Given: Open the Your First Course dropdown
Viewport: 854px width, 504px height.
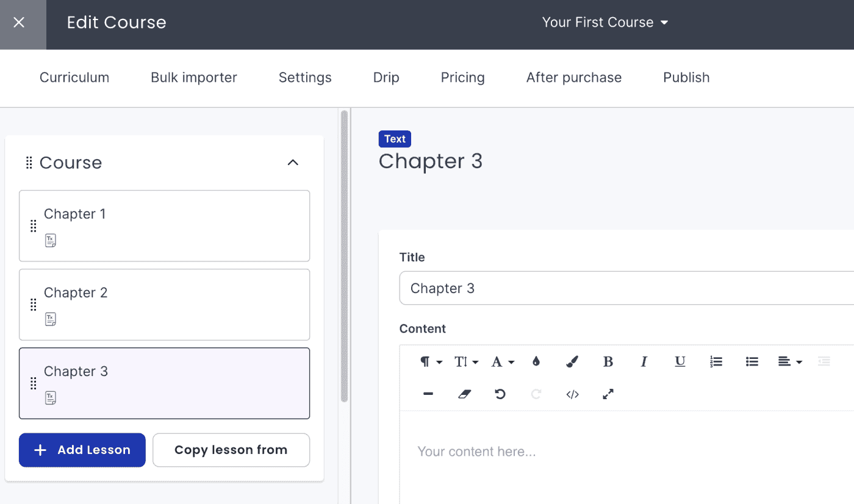Looking at the screenshot, I should coord(605,23).
